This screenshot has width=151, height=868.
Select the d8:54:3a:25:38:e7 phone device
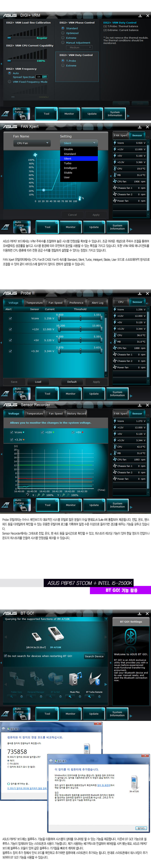click(x=36, y=637)
